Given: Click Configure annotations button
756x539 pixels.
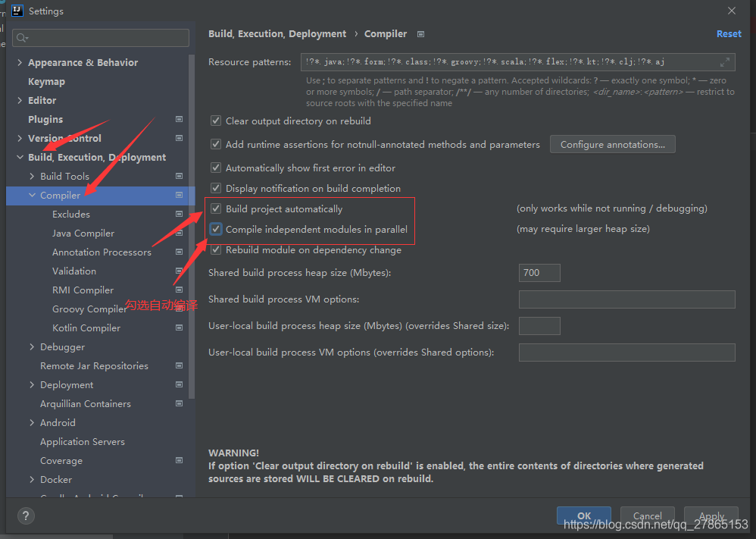Looking at the screenshot, I should click(612, 144).
